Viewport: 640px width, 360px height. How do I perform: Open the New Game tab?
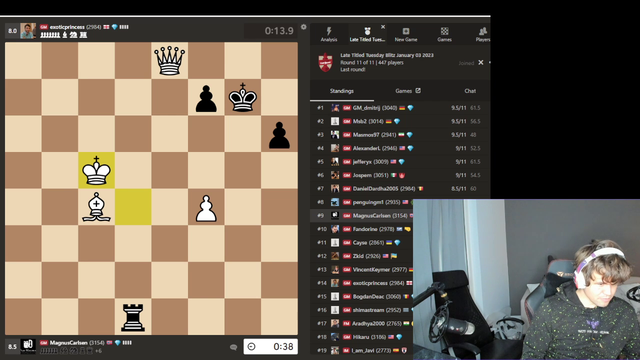(406, 34)
